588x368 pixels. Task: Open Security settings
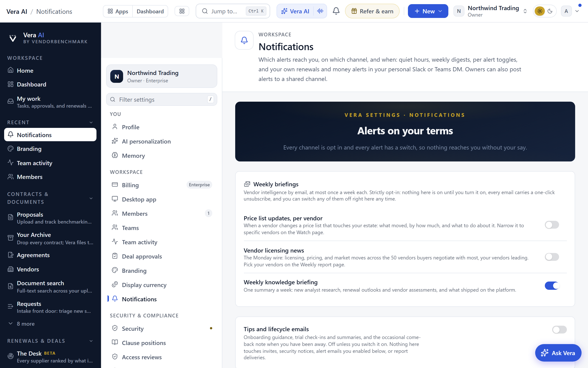pos(161,329)
